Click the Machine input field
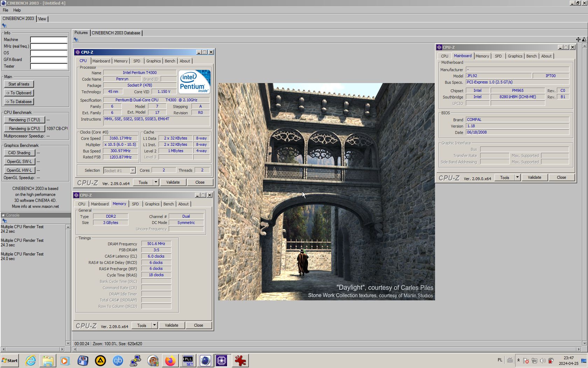Viewport: 588px width, 368px height. [49, 40]
